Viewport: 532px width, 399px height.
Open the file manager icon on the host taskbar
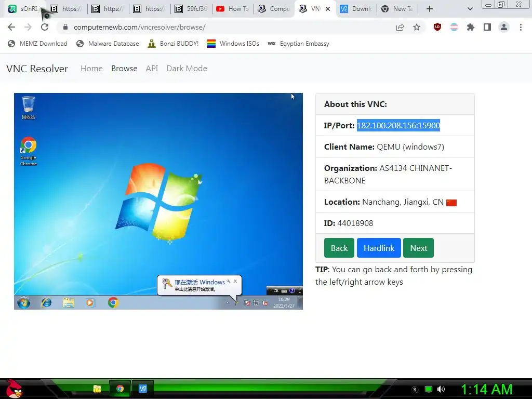(97, 389)
